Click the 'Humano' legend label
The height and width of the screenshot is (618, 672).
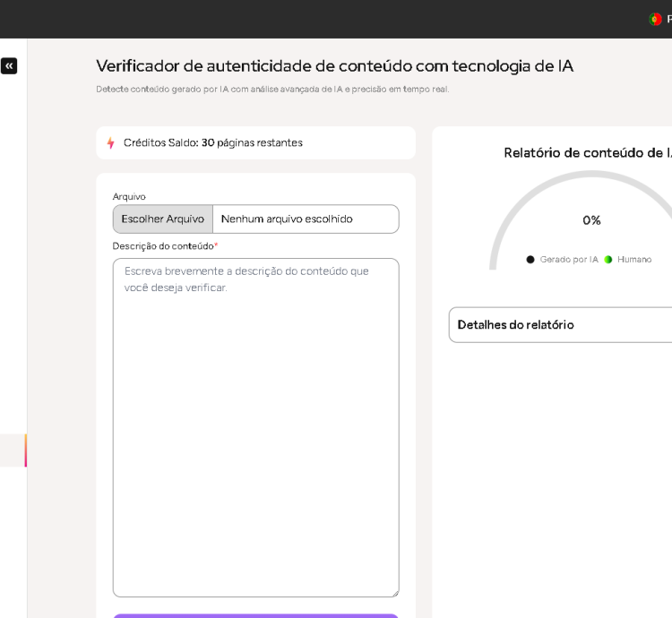pos(634,260)
